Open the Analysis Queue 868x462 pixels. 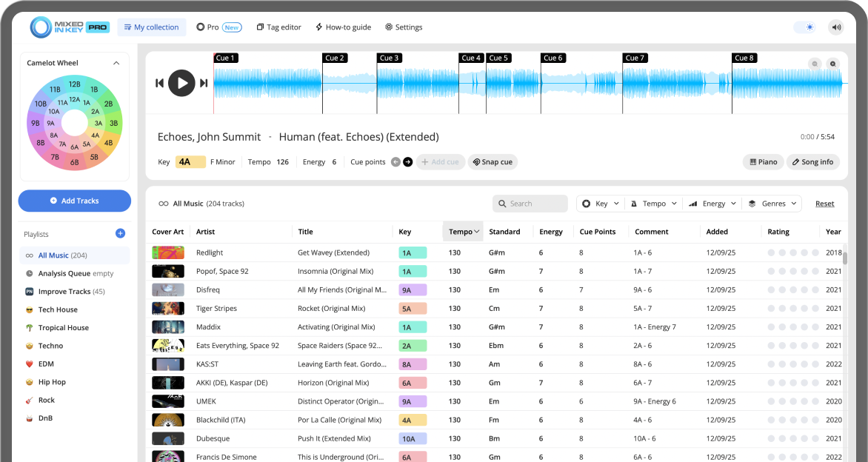click(75, 273)
